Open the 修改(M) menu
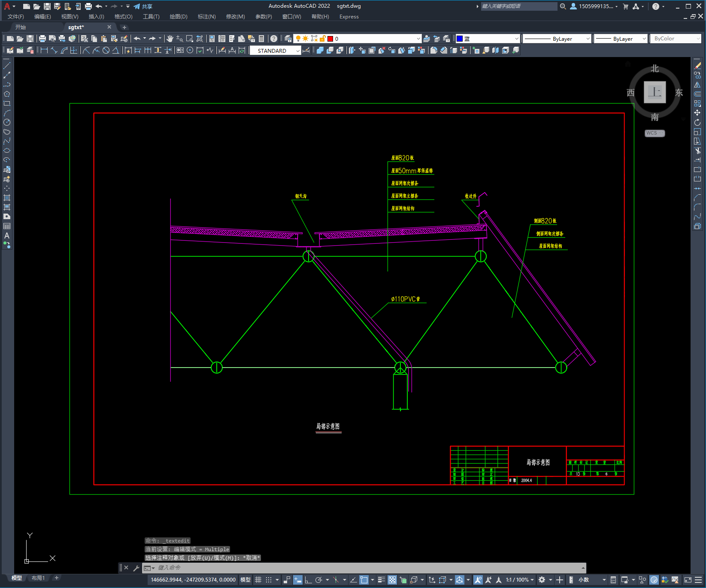The height and width of the screenshot is (588, 706). click(x=235, y=17)
